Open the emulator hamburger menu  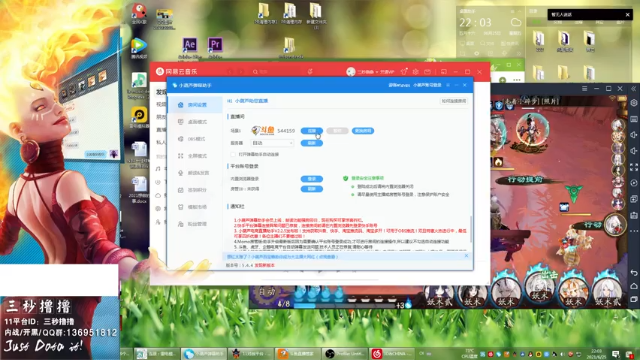point(584,89)
